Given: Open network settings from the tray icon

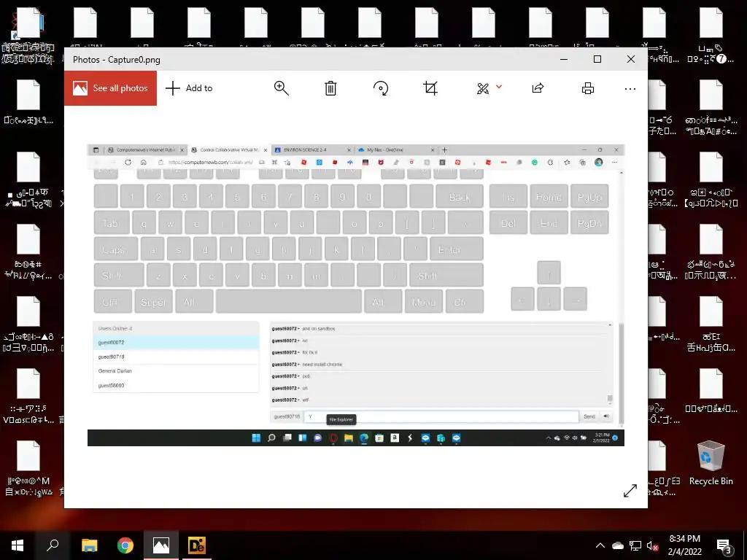Looking at the screenshot, I should [635, 545].
